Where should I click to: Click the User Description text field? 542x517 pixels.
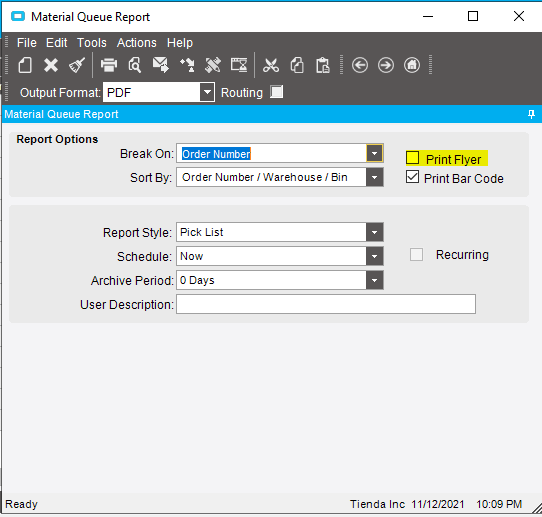pyautogui.click(x=326, y=304)
